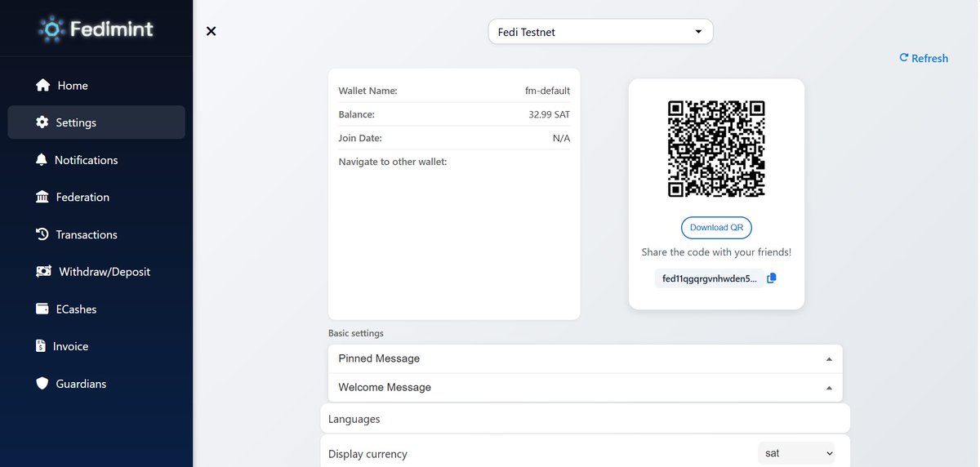
Task: Expand the Pinned Message section
Action: pos(585,358)
